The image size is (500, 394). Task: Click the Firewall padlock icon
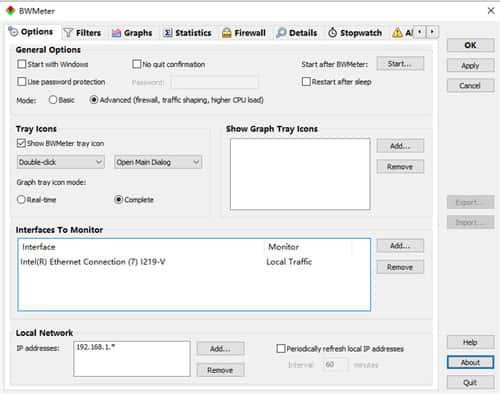227,33
